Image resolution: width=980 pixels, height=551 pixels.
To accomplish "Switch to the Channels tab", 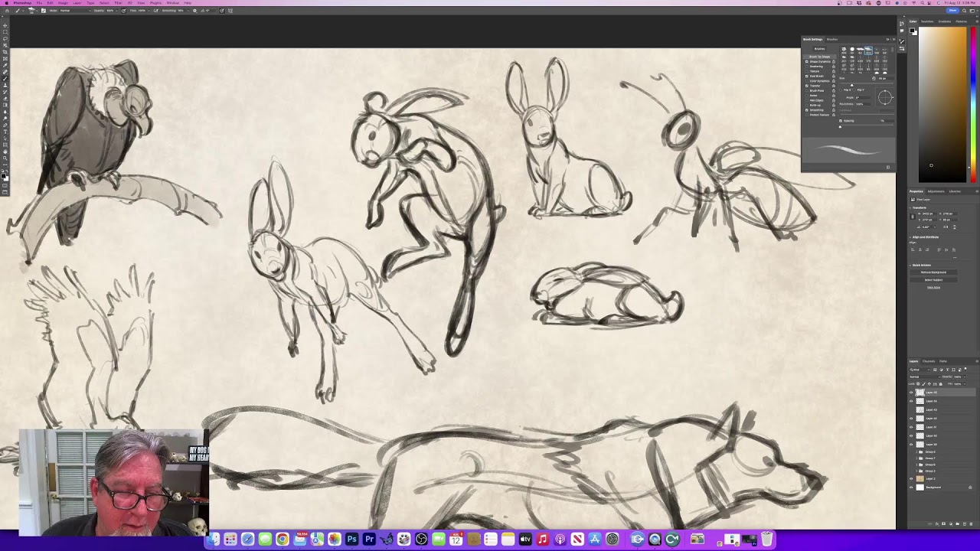I will click(x=929, y=361).
